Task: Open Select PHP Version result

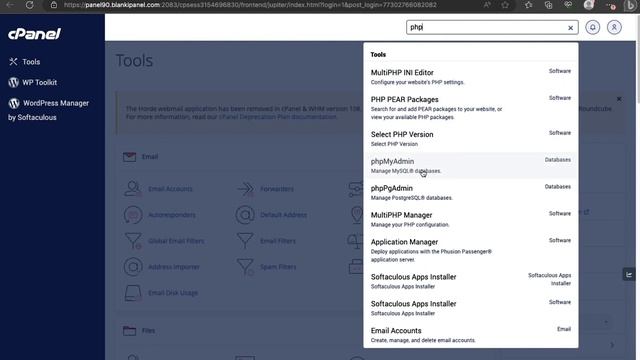Action: click(471, 139)
